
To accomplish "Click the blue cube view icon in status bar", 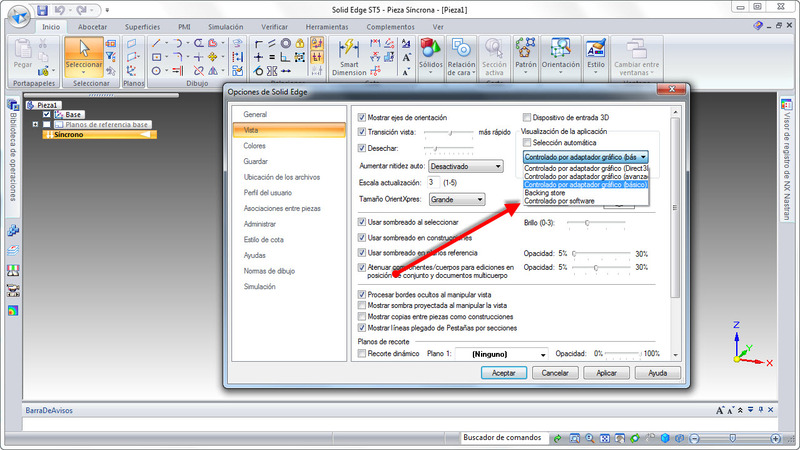I will 665,438.
